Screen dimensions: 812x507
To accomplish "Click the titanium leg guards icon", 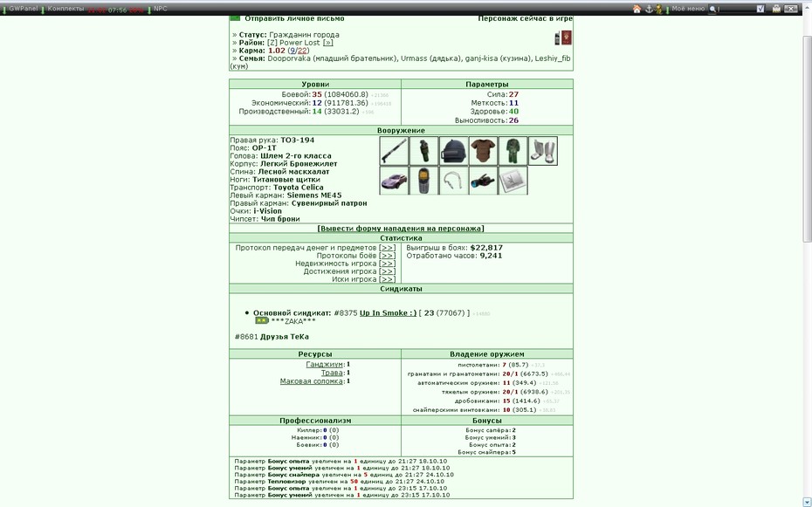I will 543,151.
